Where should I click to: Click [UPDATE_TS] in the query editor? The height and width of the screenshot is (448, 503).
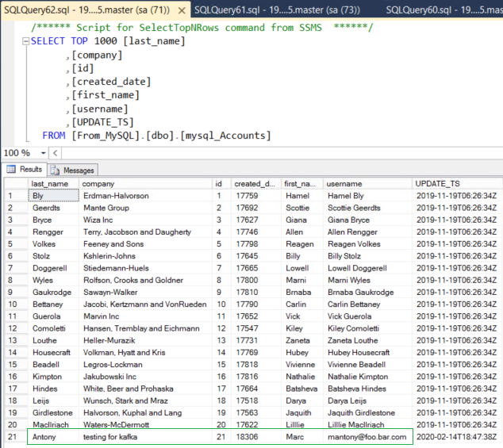[102, 122]
